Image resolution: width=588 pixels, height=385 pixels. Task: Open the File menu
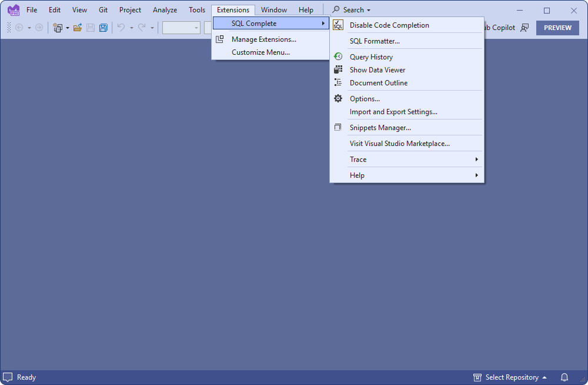pos(32,10)
